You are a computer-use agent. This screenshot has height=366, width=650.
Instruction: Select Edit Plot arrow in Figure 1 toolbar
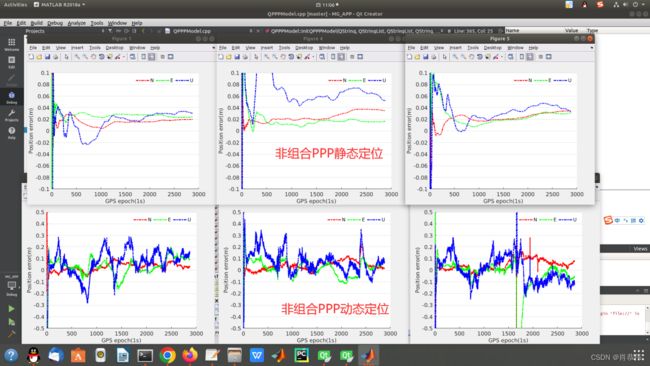(x=66, y=57)
